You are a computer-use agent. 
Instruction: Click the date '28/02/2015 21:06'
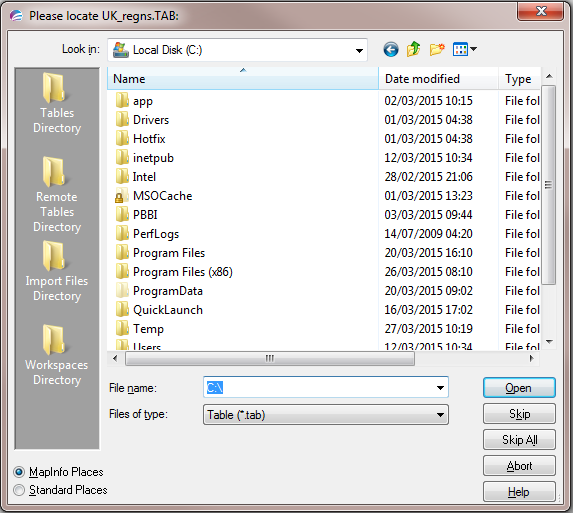pyautogui.click(x=428, y=177)
